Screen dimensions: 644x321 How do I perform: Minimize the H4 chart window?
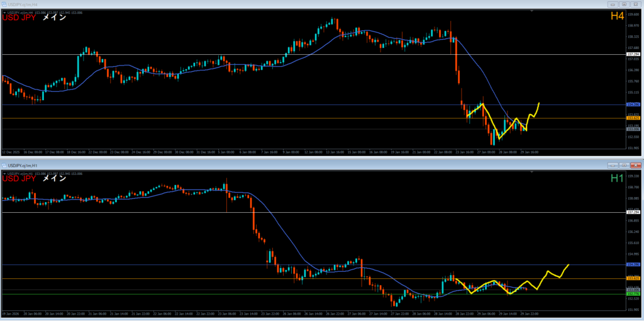[613, 5]
